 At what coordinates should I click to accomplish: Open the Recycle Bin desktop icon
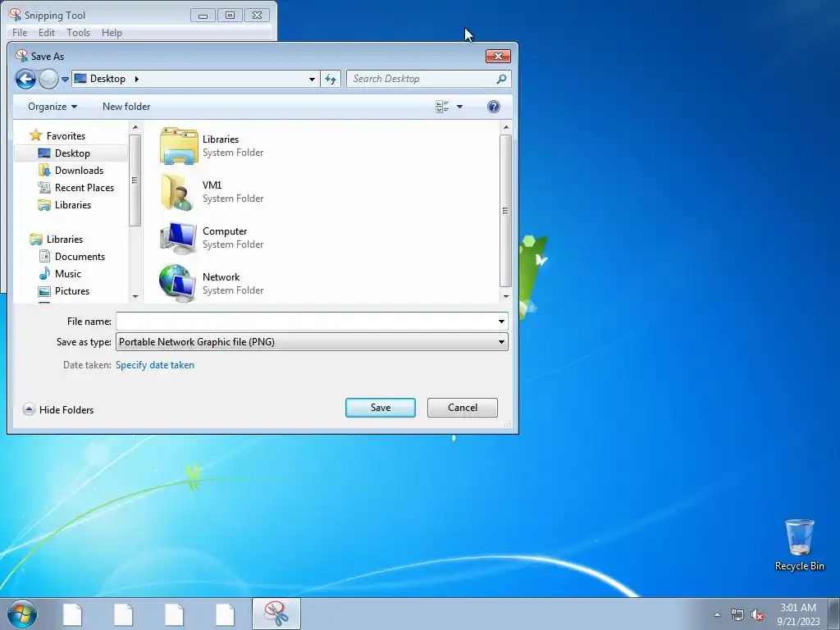(x=799, y=545)
